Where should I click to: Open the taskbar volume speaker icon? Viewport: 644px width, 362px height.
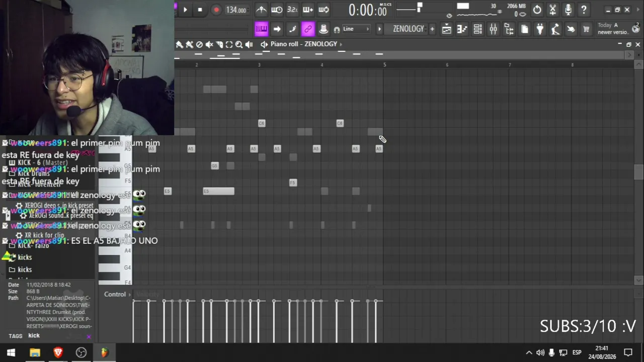(540, 352)
